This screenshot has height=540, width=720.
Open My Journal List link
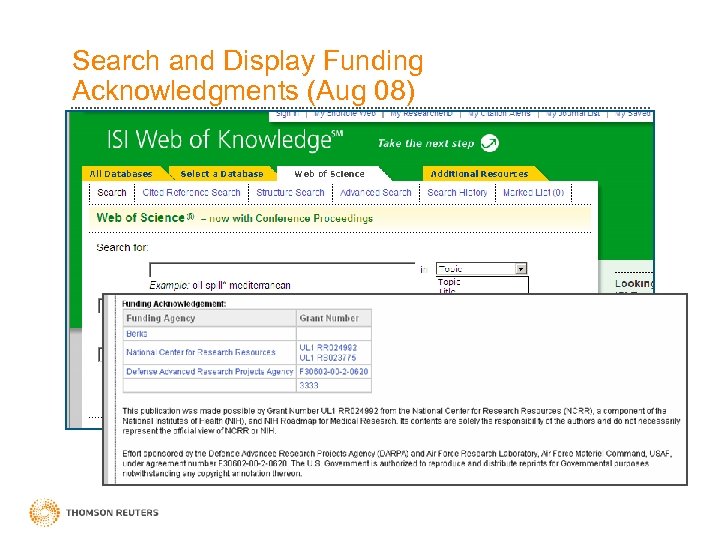click(x=573, y=113)
